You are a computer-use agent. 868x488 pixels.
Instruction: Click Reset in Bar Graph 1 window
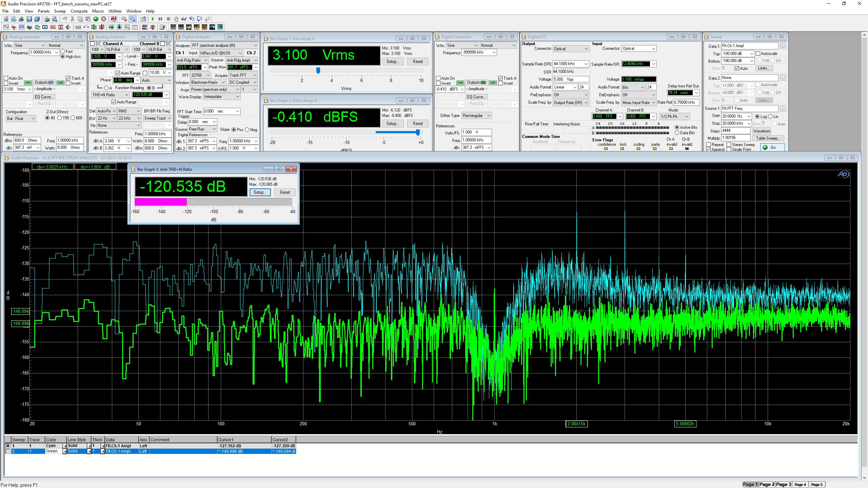[418, 62]
